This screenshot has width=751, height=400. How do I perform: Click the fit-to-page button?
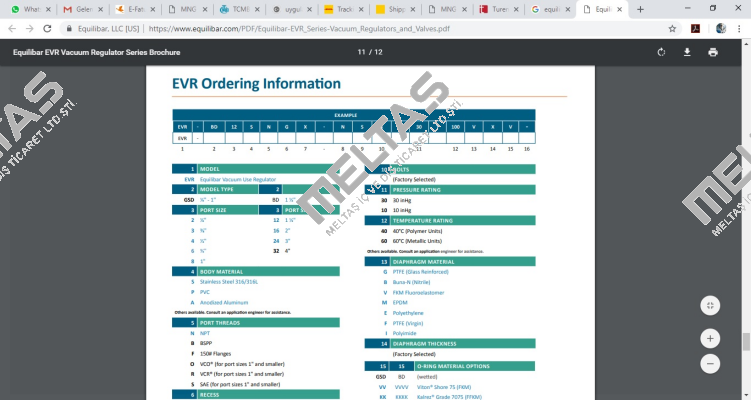710,306
